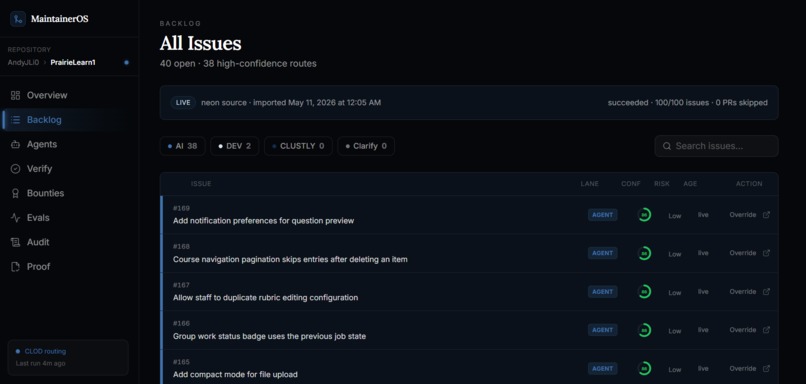Image resolution: width=806 pixels, height=384 pixels.
Task: Click the LIVE status badge
Action: coord(183,102)
